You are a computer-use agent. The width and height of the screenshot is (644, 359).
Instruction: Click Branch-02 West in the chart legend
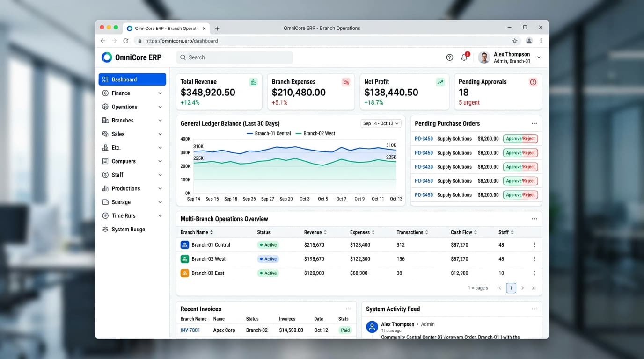point(315,133)
